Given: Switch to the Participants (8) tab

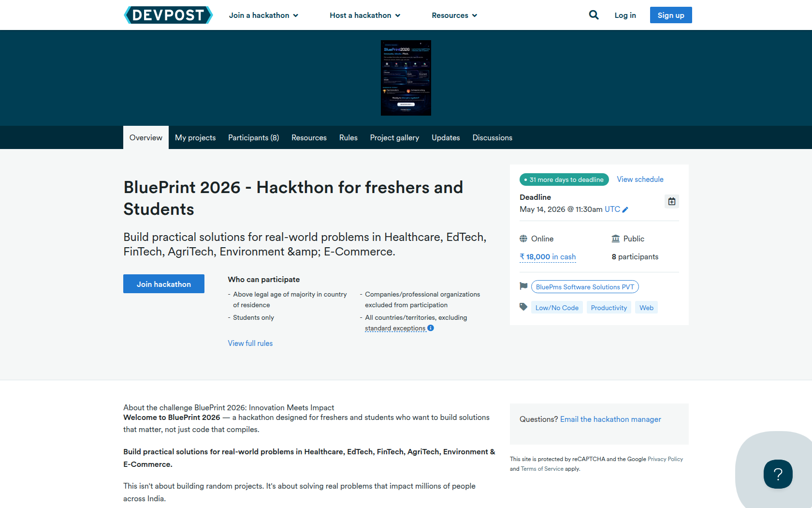Looking at the screenshot, I should (253, 138).
